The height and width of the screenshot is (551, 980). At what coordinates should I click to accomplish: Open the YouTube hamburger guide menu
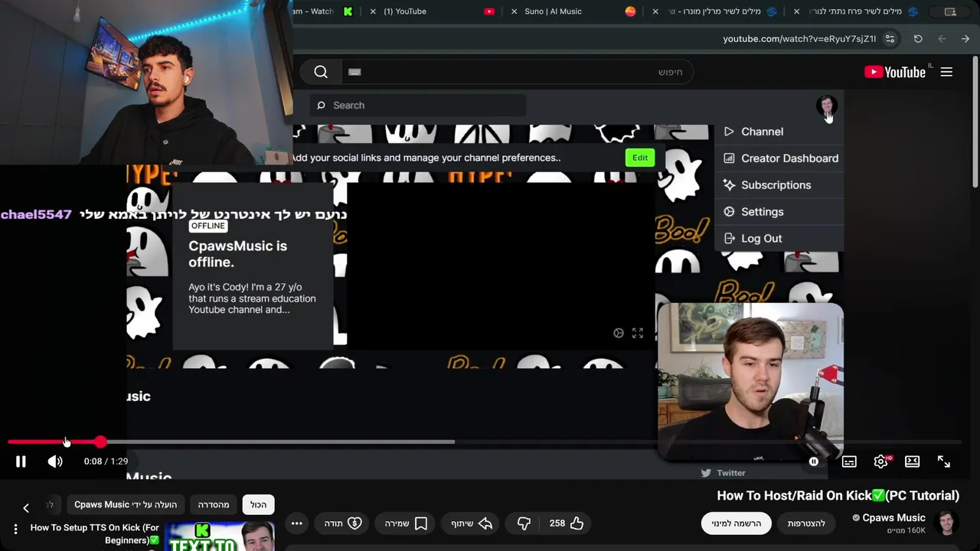(x=946, y=72)
